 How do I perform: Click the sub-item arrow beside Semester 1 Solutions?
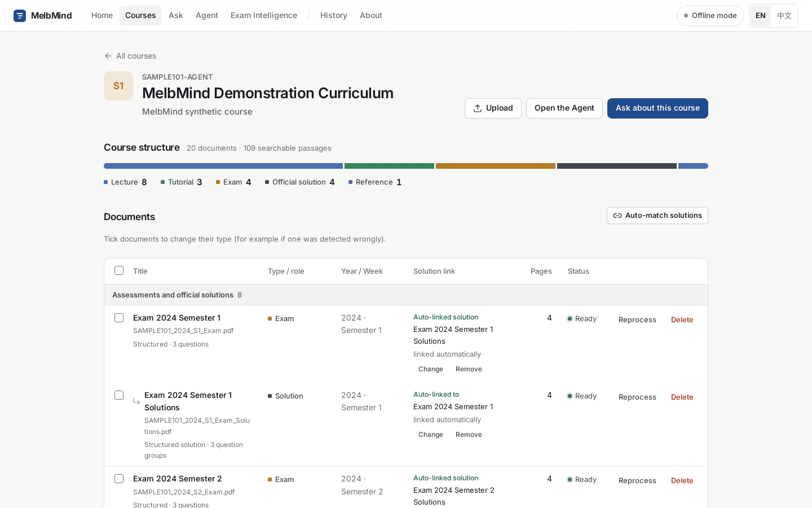[x=136, y=401]
